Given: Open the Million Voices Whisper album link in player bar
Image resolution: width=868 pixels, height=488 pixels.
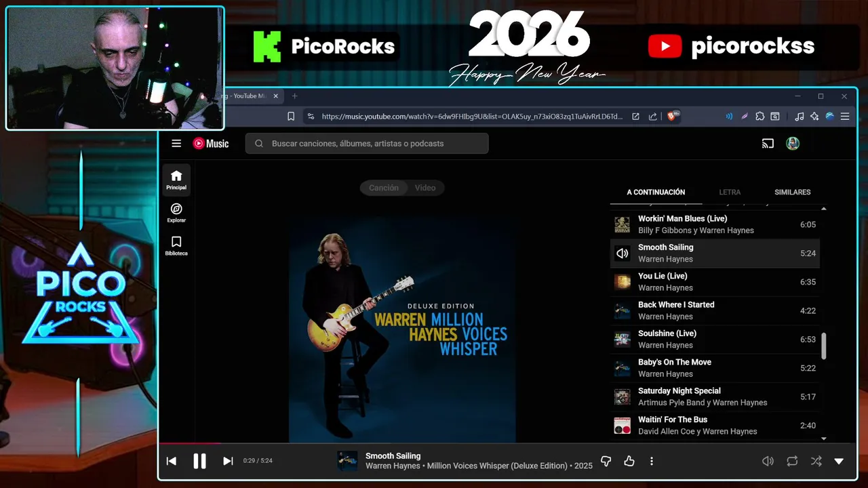Looking at the screenshot, I should pos(497,466).
